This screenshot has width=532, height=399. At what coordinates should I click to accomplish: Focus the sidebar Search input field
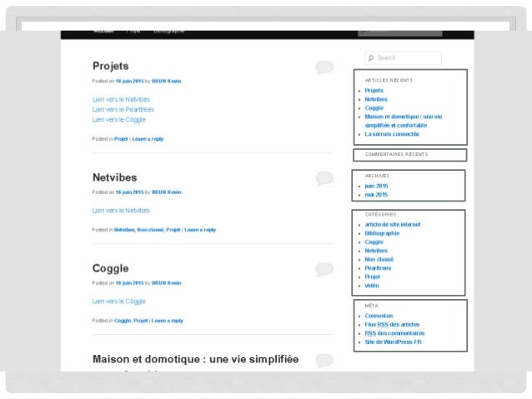pos(403,58)
